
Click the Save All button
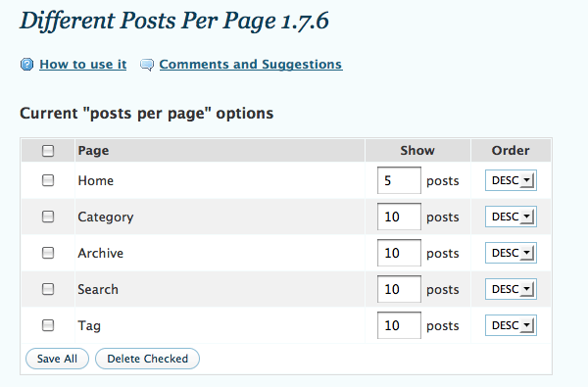(x=57, y=359)
